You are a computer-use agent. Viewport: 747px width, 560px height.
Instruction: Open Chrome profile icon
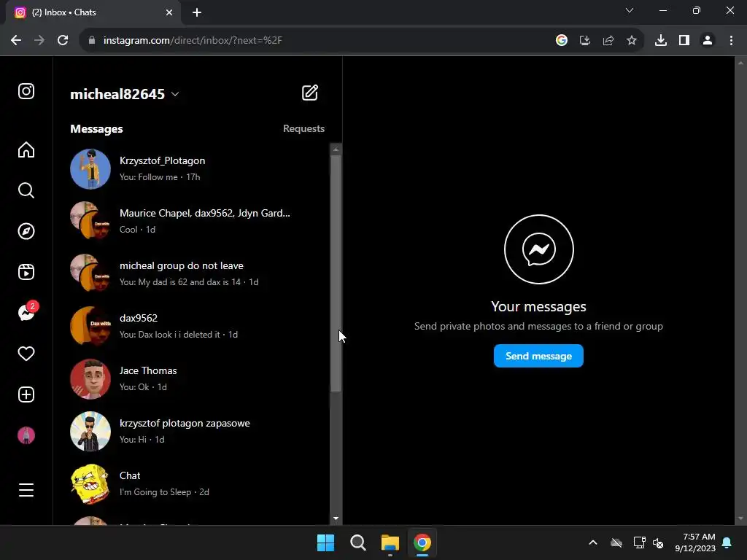tap(708, 41)
